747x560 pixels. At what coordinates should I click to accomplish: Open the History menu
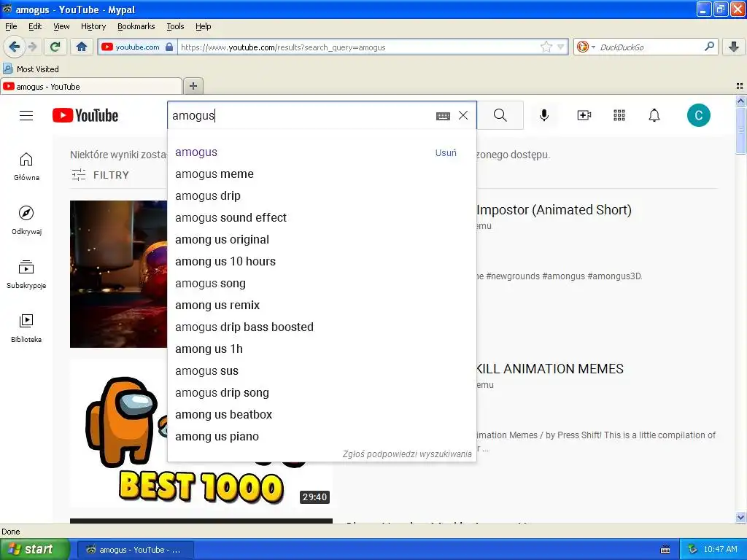point(93,26)
